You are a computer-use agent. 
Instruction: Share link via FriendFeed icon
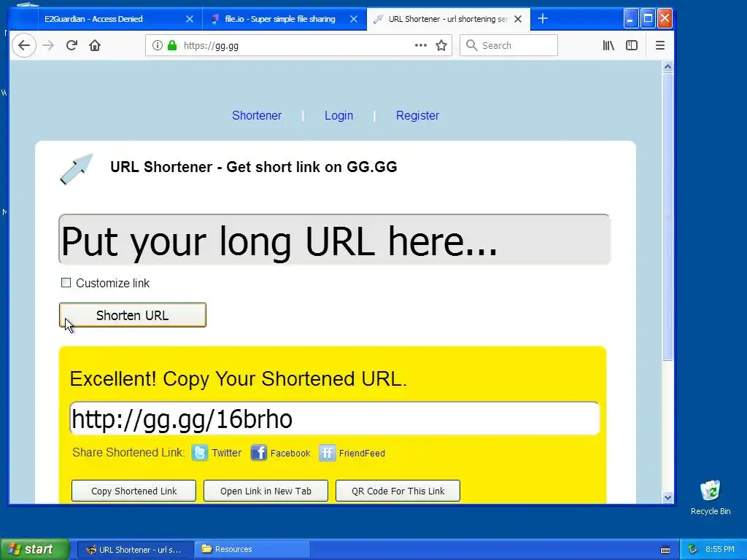[x=328, y=452]
